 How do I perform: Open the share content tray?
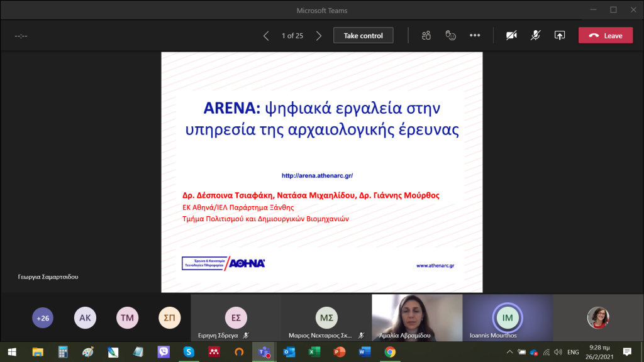[559, 36]
